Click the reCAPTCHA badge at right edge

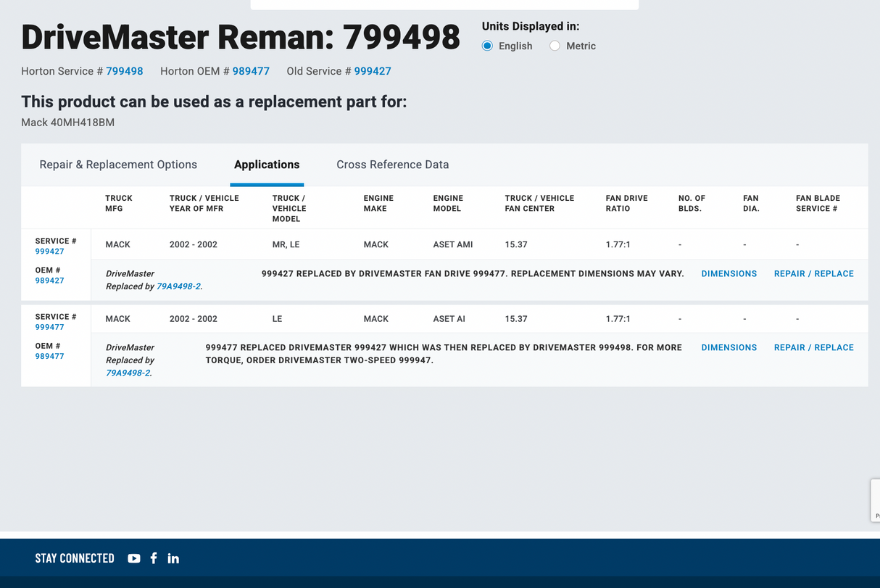pyautogui.click(x=875, y=500)
